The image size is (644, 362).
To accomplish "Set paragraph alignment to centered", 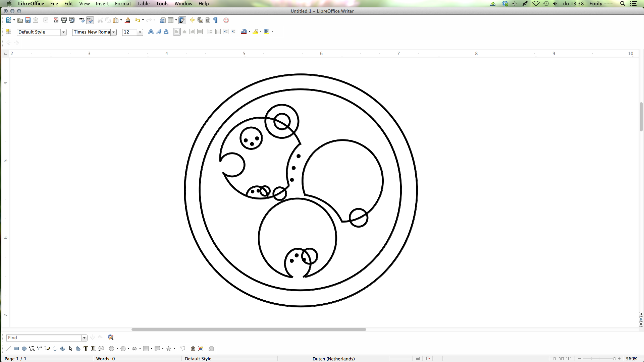I will tap(184, 32).
